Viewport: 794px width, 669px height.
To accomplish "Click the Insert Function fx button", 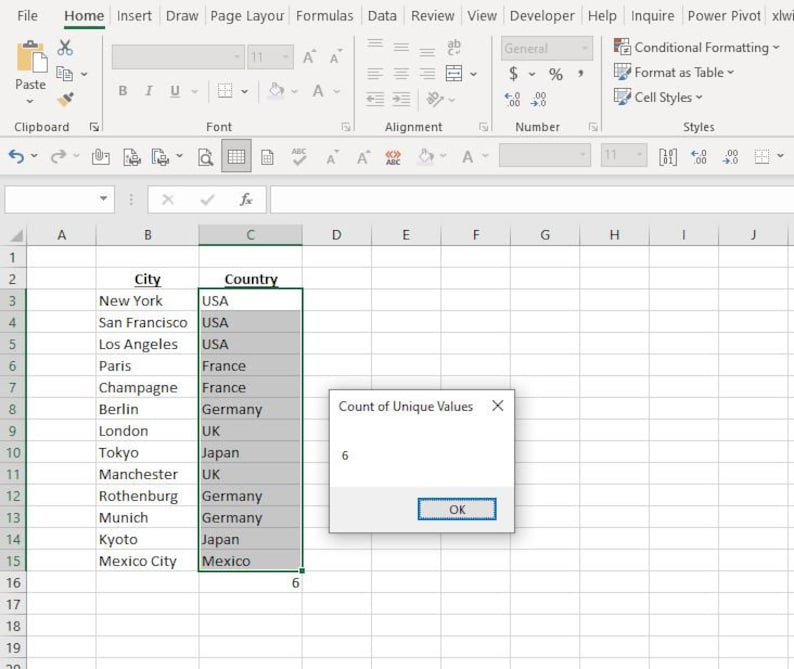I will click(x=246, y=200).
